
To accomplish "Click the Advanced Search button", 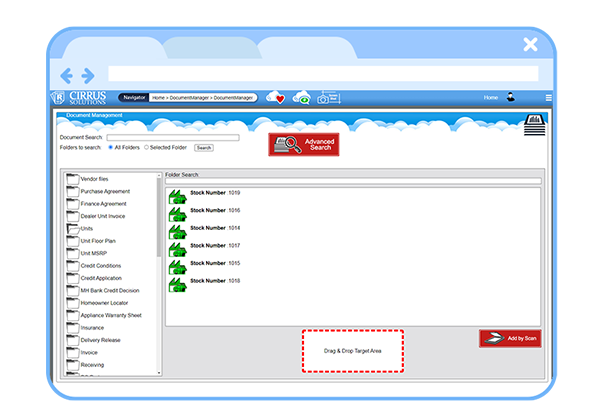I will point(304,144).
